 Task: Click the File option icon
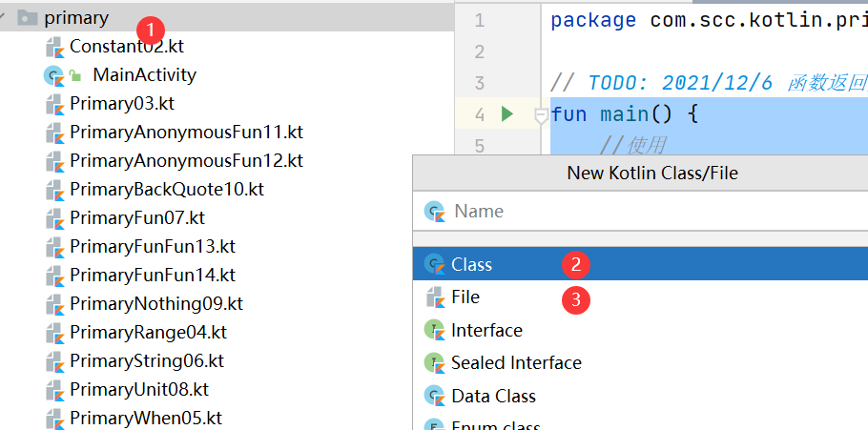pyautogui.click(x=436, y=297)
